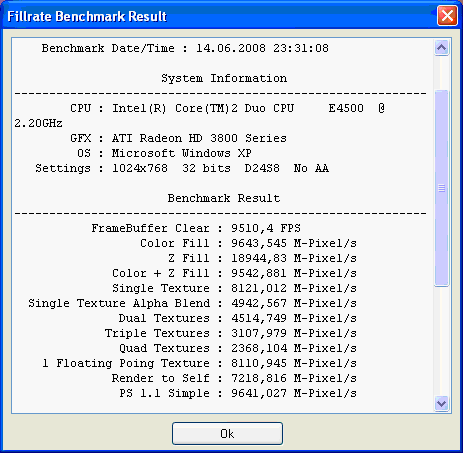Screen dimensions: 463x453
Task: Click the OS Microsoft Windows XP line
Action: pos(164,154)
